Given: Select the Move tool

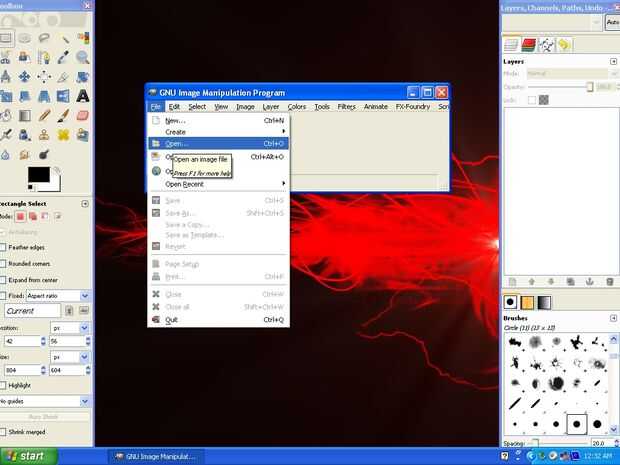Looking at the screenshot, I should 25,76.
